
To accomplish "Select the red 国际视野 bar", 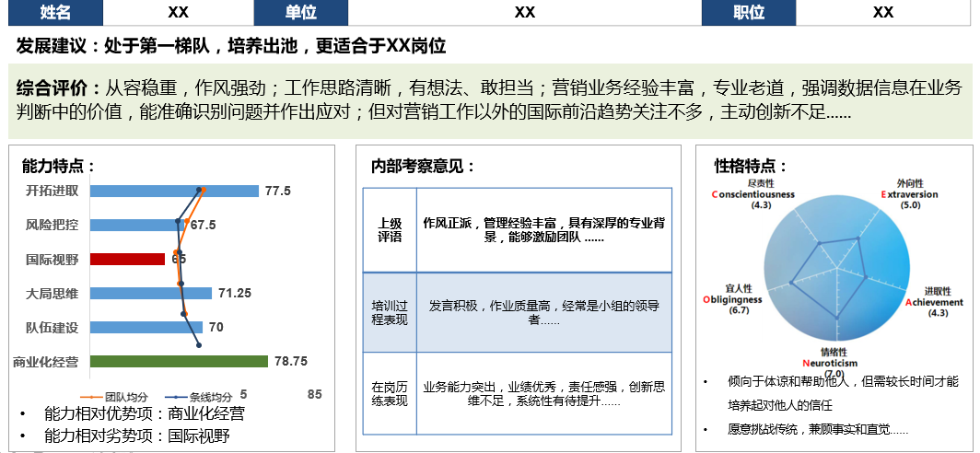I will [x=129, y=259].
